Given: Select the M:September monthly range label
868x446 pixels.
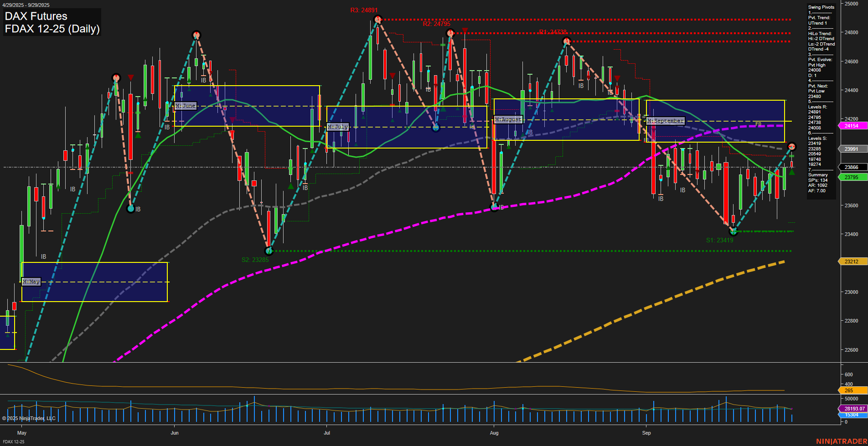Looking at the screenshot, I should [x=666, y=121].
